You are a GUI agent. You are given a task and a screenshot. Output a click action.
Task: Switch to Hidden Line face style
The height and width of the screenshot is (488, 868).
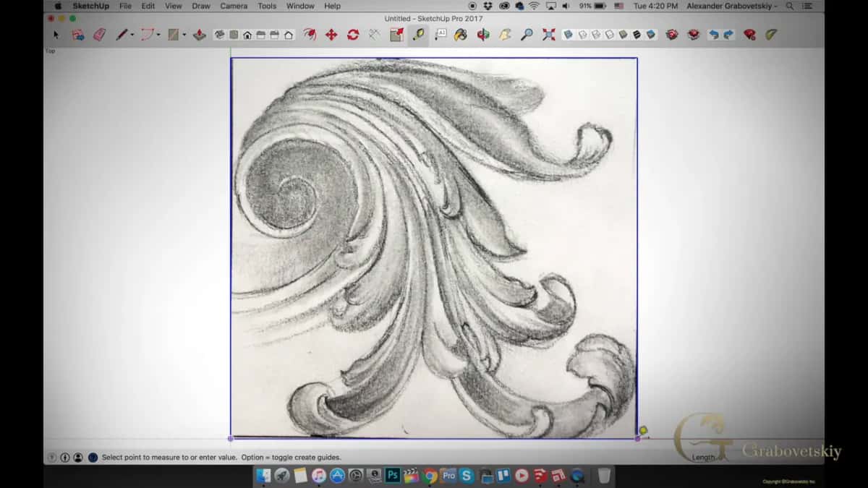608,35
